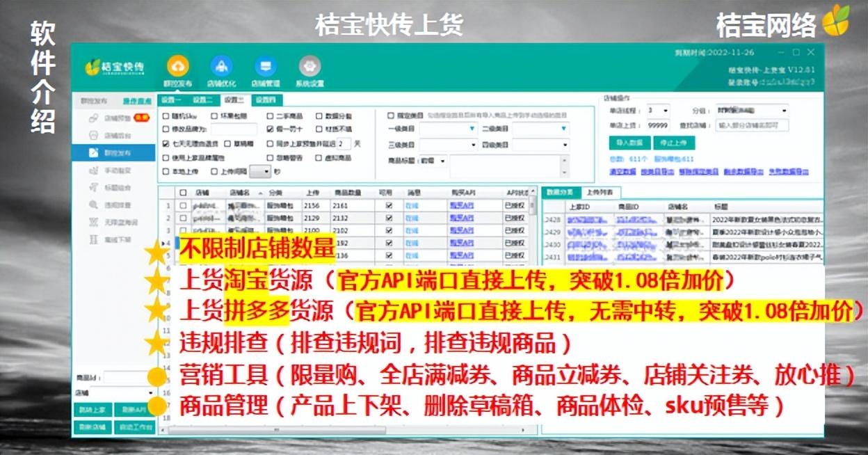
Task: Open the 群控发布 publishing module icon
Action: point(178,71)
